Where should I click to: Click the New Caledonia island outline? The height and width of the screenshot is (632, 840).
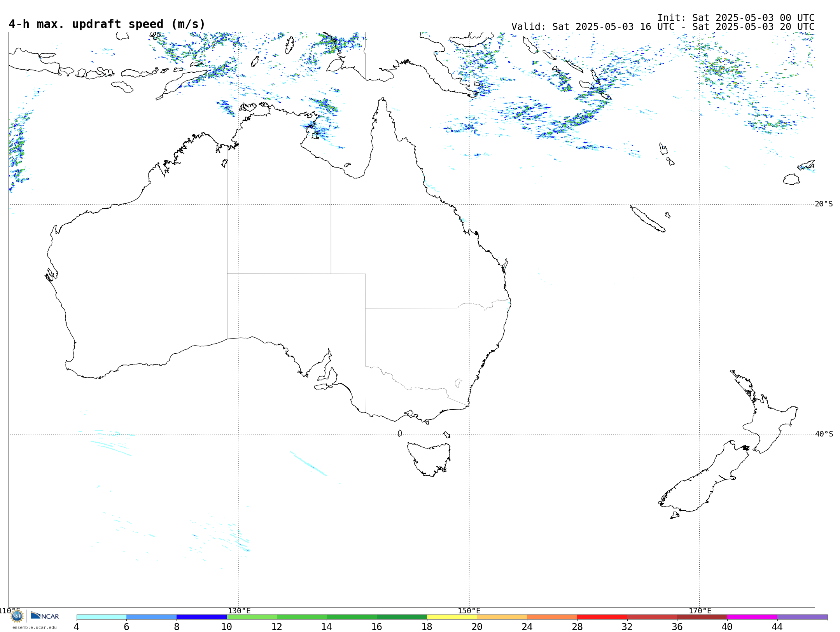[x=647, y=219]
